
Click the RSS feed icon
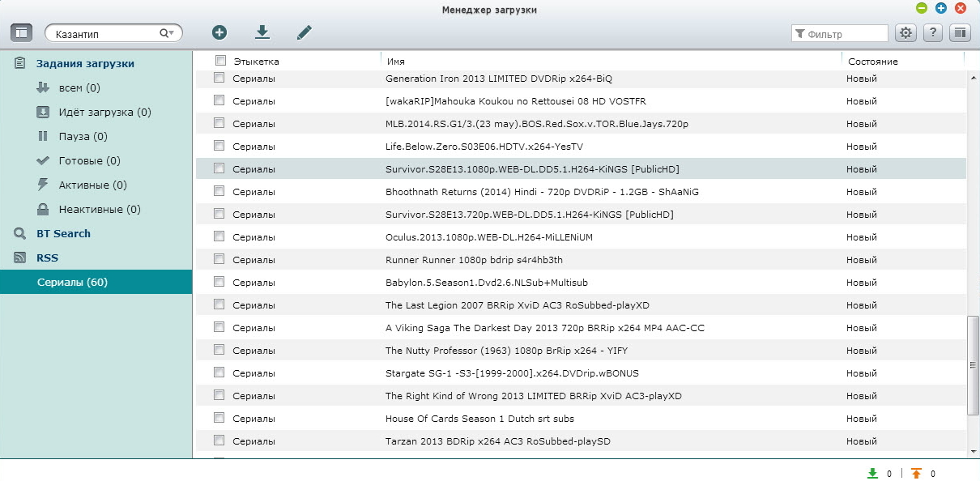coord(20,258)
